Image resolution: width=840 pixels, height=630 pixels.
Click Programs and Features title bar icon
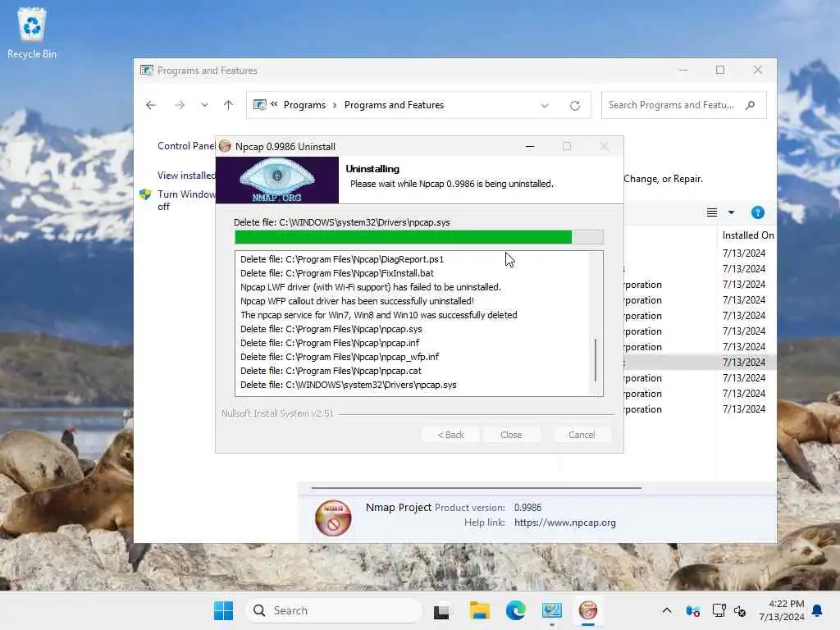click(x=146, y=71)
